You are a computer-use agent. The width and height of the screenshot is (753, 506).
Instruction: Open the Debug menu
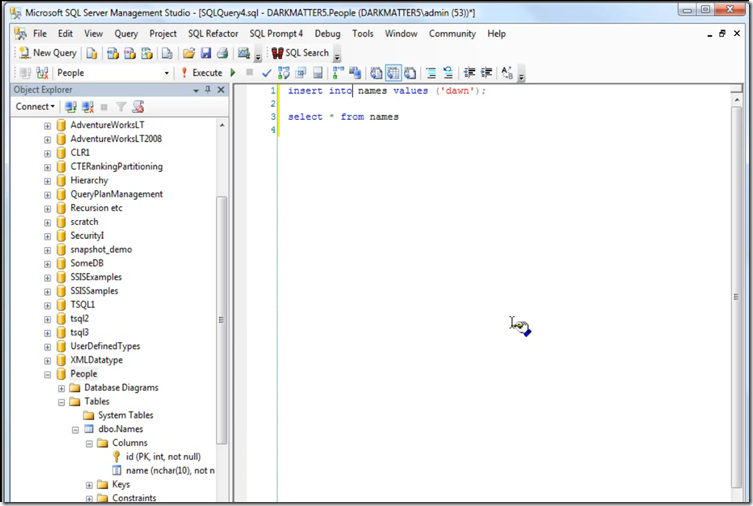coord(328,34)
